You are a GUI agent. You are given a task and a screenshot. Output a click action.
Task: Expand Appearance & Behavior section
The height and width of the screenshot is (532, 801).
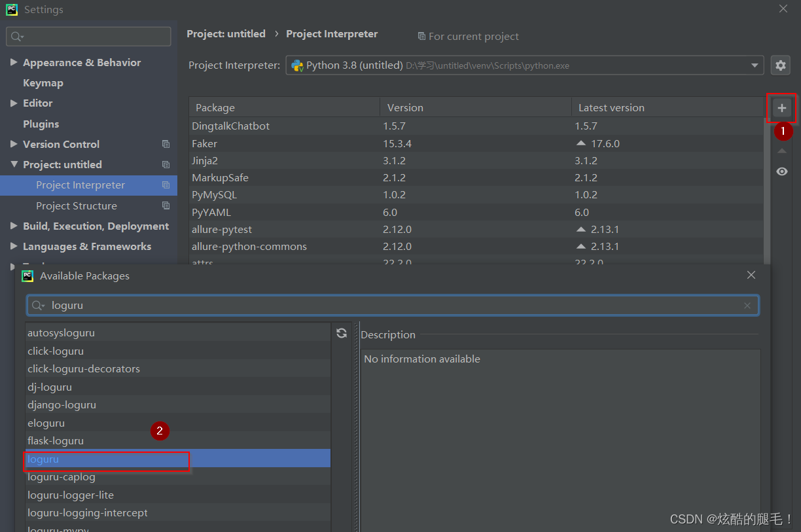tap(14, 62)
